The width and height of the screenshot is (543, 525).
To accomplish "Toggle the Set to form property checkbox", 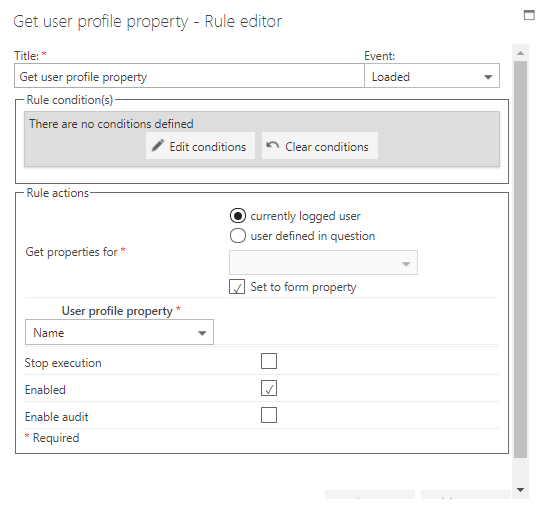I will tap(237, 287).
